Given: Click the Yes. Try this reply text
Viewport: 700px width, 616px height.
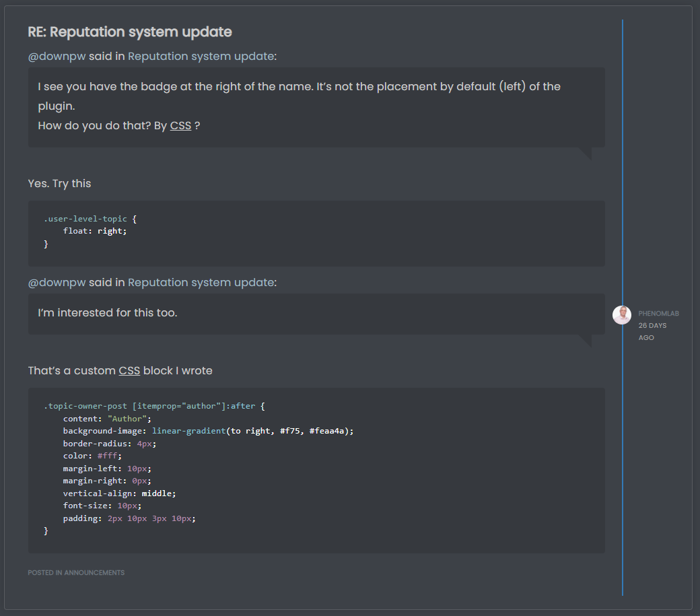Looking at the screenshot, I should tap(59, 183).
